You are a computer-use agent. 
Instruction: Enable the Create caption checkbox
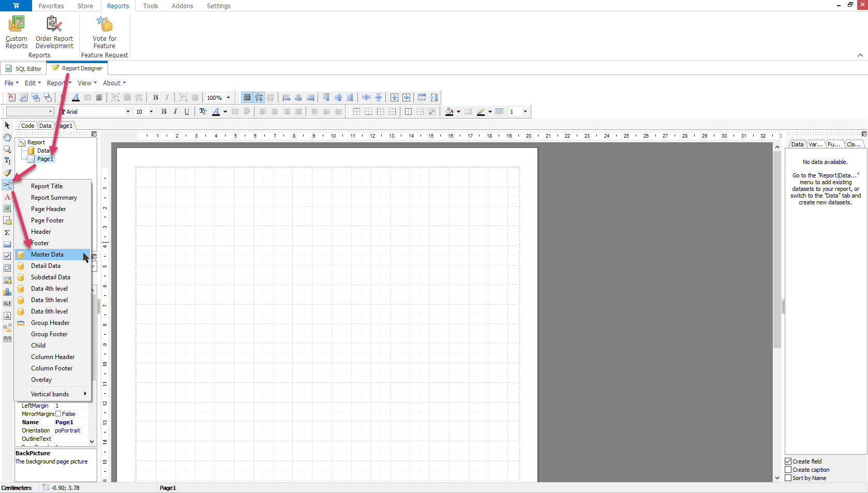click(x=788, y=470)
